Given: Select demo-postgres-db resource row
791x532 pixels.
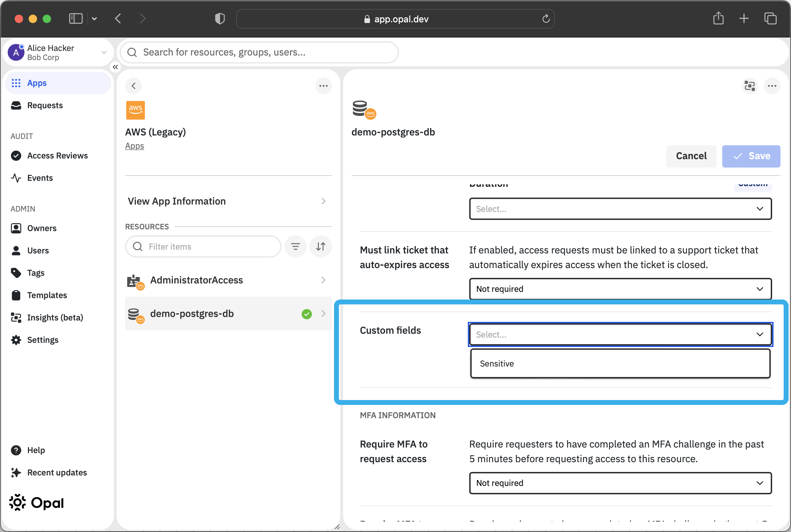Looking at the screenshot, I should click(x=228, y=313).
